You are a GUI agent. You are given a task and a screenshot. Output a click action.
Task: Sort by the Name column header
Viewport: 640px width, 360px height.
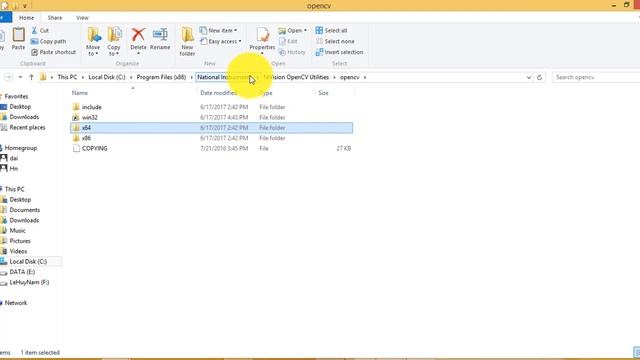tap(80, 93)
